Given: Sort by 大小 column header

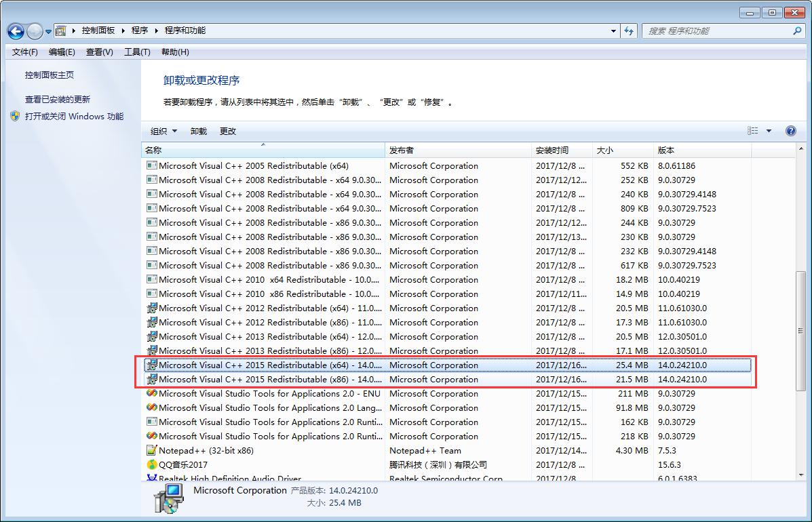Looking at the screenshot, I should coord(623,150).
